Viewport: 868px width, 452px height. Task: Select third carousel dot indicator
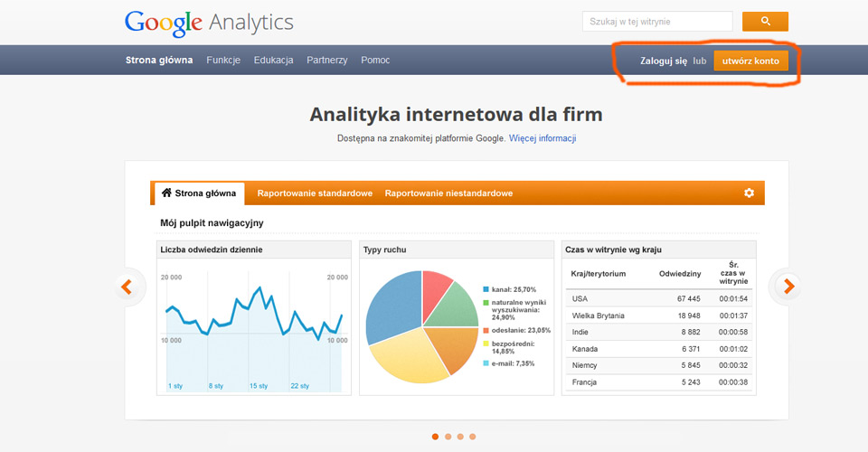point(460,437)
